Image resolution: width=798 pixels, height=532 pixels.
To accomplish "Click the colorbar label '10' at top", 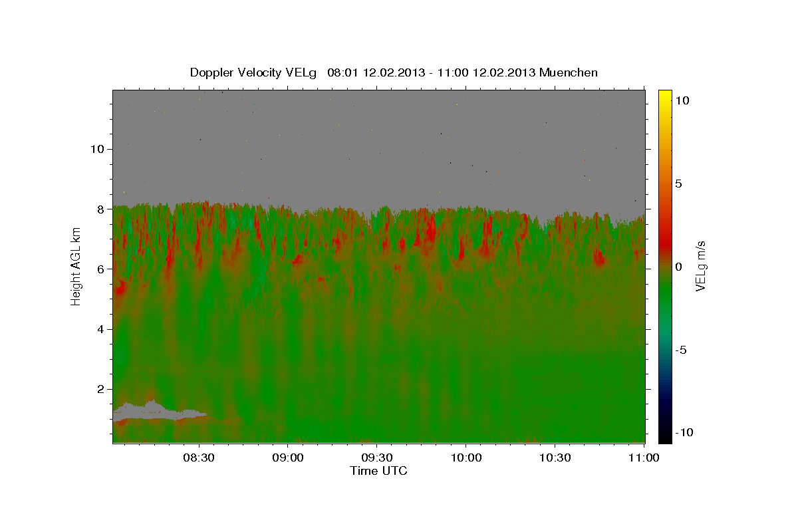I will coord(682,100).
